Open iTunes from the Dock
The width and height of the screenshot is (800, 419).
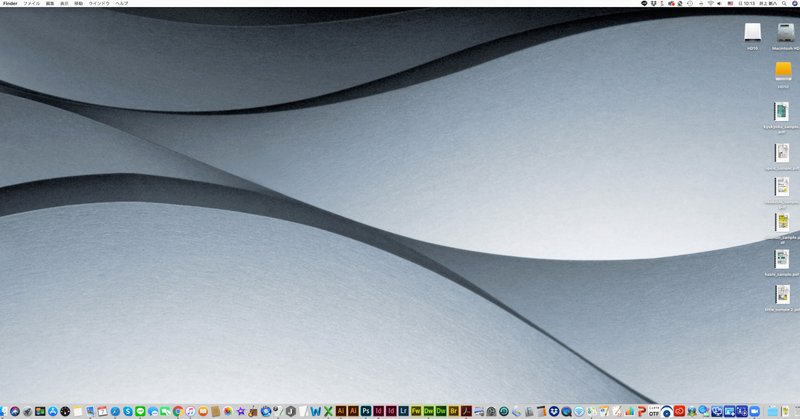tap(190, 411)
